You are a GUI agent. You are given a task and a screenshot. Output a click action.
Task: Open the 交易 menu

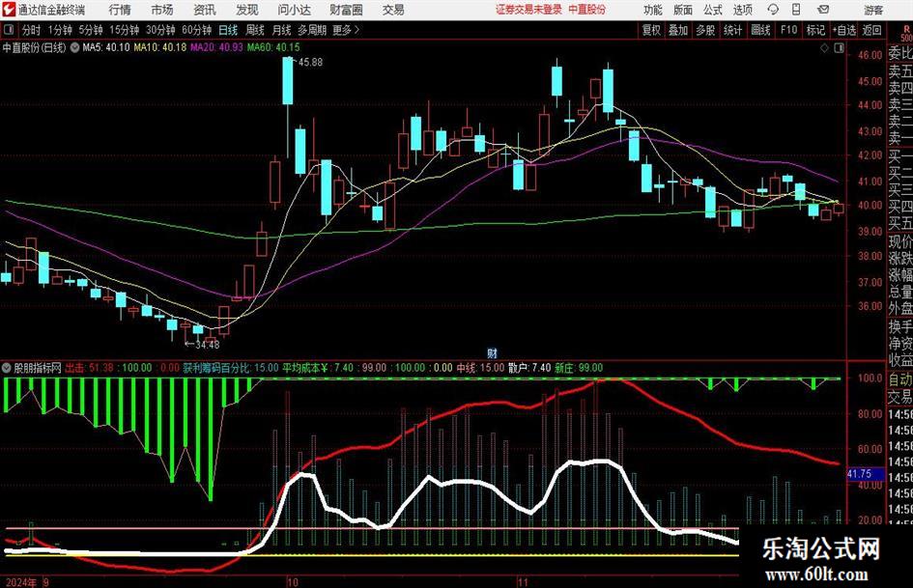coord(393,10)
